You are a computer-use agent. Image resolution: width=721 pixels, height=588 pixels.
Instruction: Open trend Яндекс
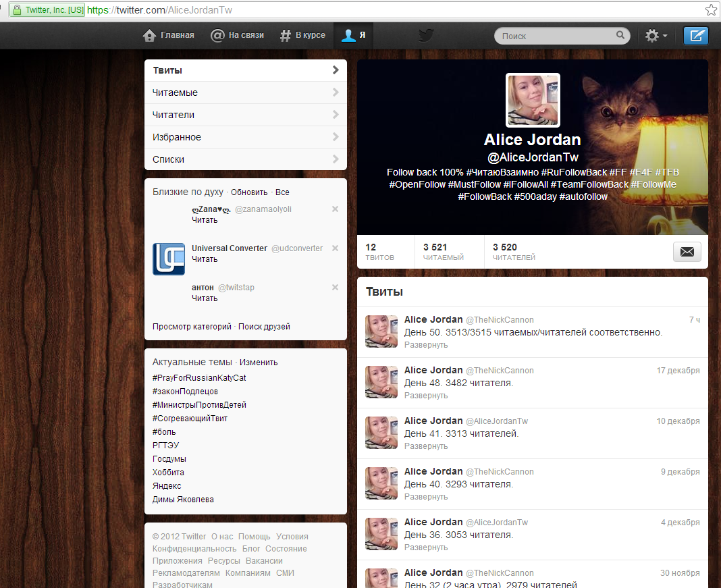point(167,486)
